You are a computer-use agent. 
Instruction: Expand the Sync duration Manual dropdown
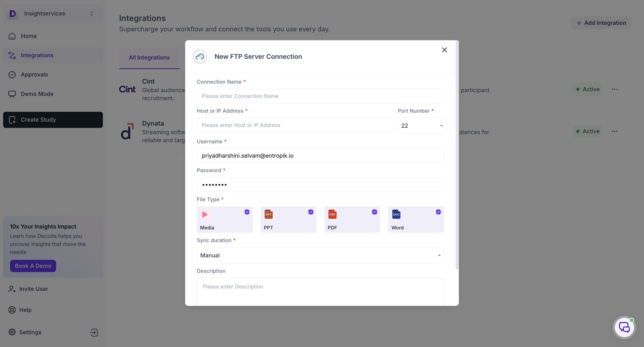click(320, 255)
